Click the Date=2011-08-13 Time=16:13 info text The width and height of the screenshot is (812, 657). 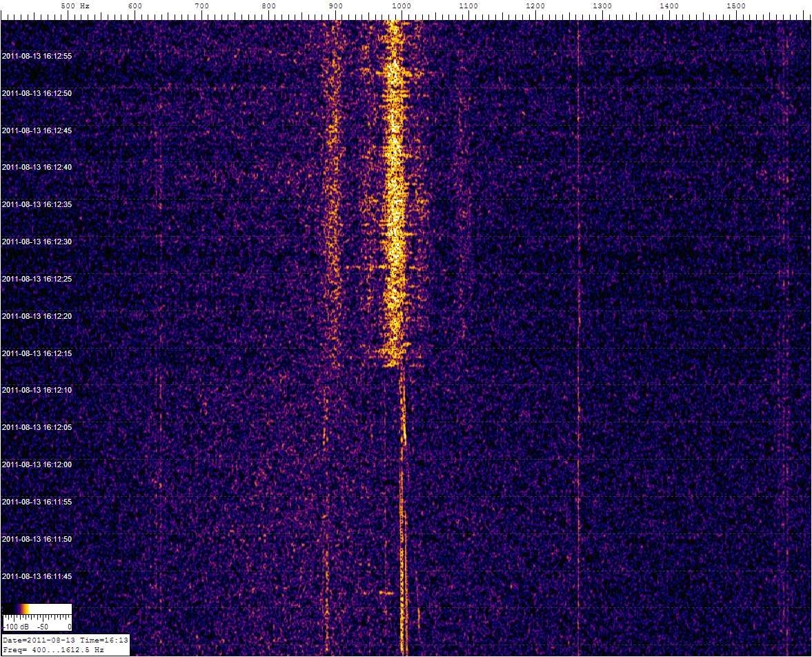click(65, 641)
